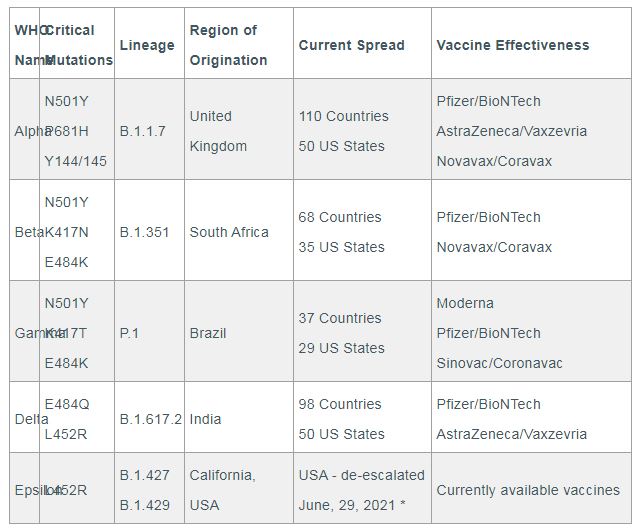Select the Vaccine Effectiveness header

[513, 45]
